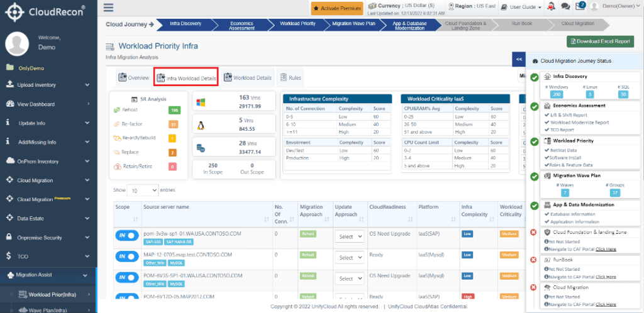Screen dimensions: 644x313
Task: Open the Rules tab
Action: pyautogui.click(x=291, y=77)
